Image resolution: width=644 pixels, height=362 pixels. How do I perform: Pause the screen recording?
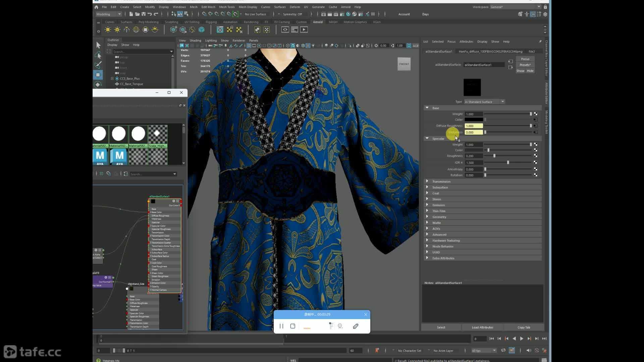click(281, 326)
